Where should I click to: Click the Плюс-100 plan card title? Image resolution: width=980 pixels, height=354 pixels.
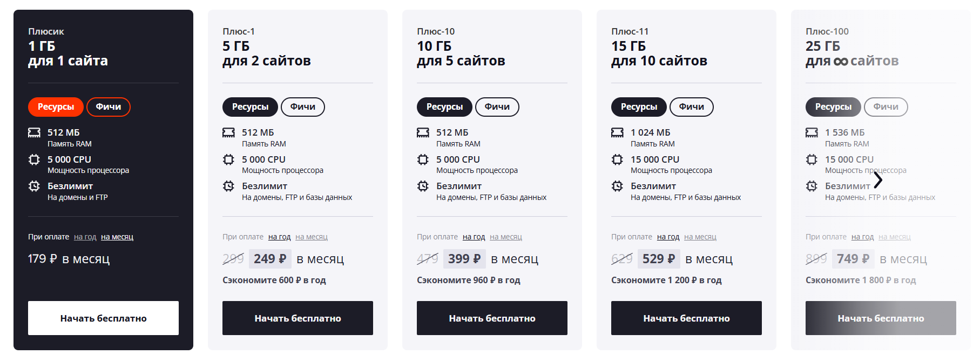[x=827, y=31]
